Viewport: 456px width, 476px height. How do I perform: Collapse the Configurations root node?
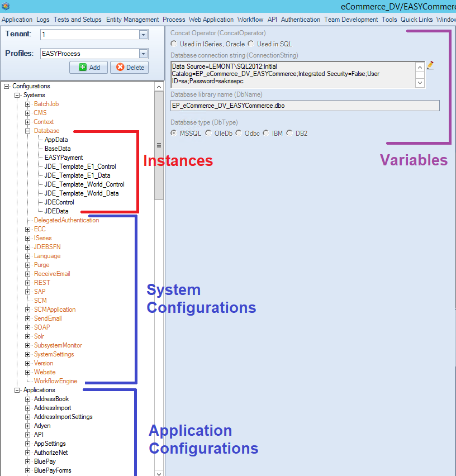(x=6, y=86)
